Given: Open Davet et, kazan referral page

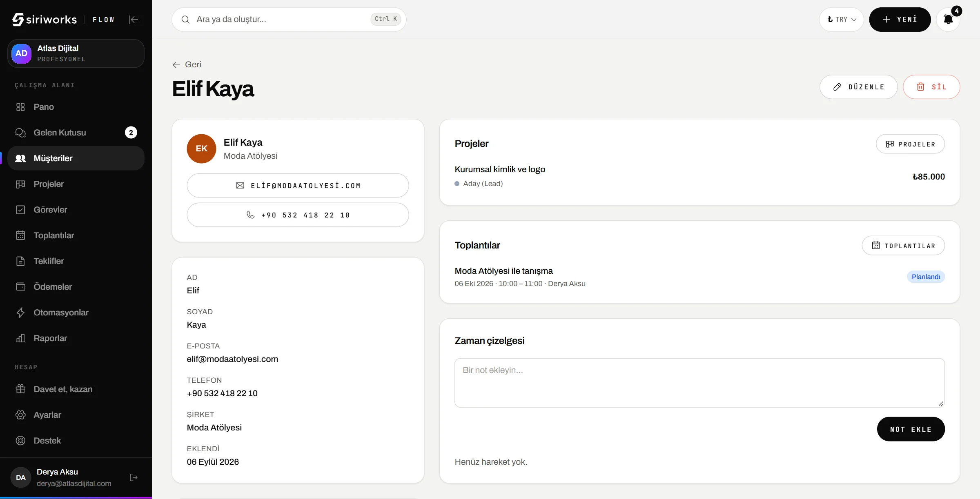Looking at the screenshot, I should [x=76, y=389].
